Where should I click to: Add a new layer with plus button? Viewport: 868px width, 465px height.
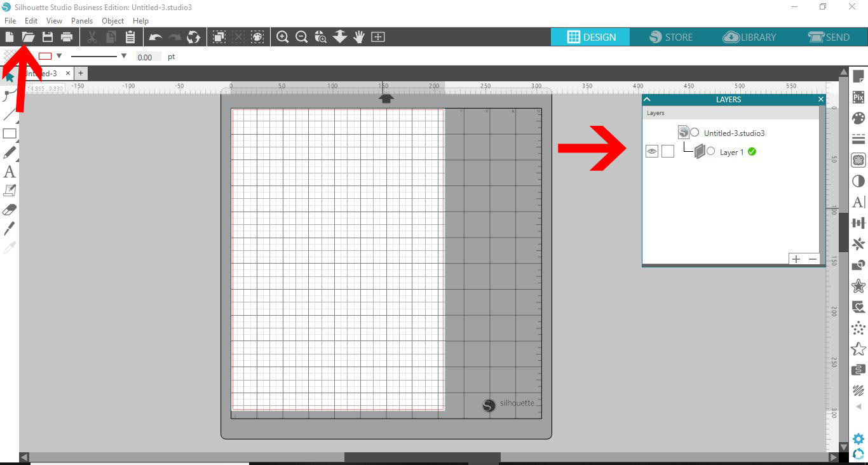pyautogui.click(x=796, y=259)
